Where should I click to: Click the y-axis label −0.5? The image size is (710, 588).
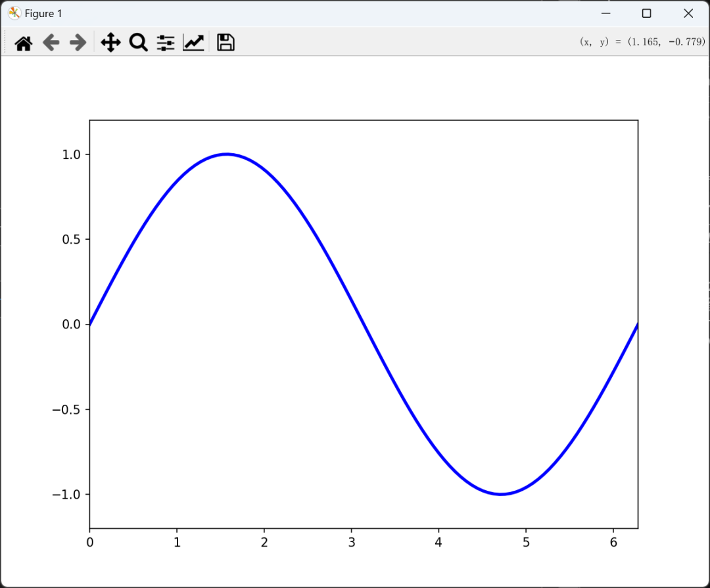point(66,410)
